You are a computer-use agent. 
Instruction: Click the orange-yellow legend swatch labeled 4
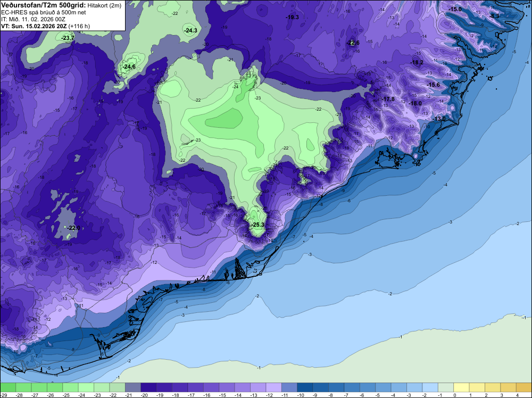[524, 387]
